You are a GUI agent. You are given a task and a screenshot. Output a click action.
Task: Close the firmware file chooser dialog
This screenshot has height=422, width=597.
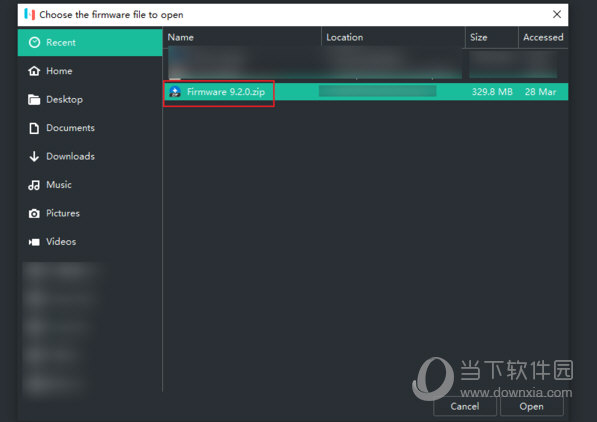coord(557,14)
